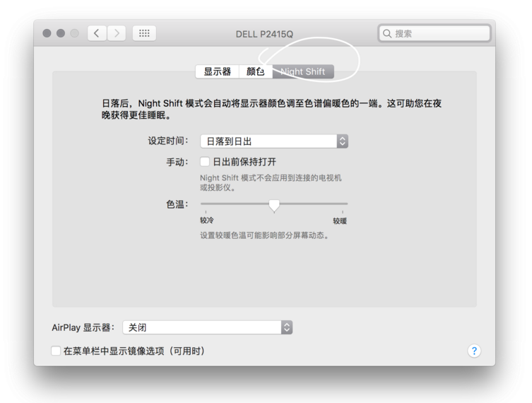
Task: Switch to the 显示器 tab
Action: pos(217,71)
